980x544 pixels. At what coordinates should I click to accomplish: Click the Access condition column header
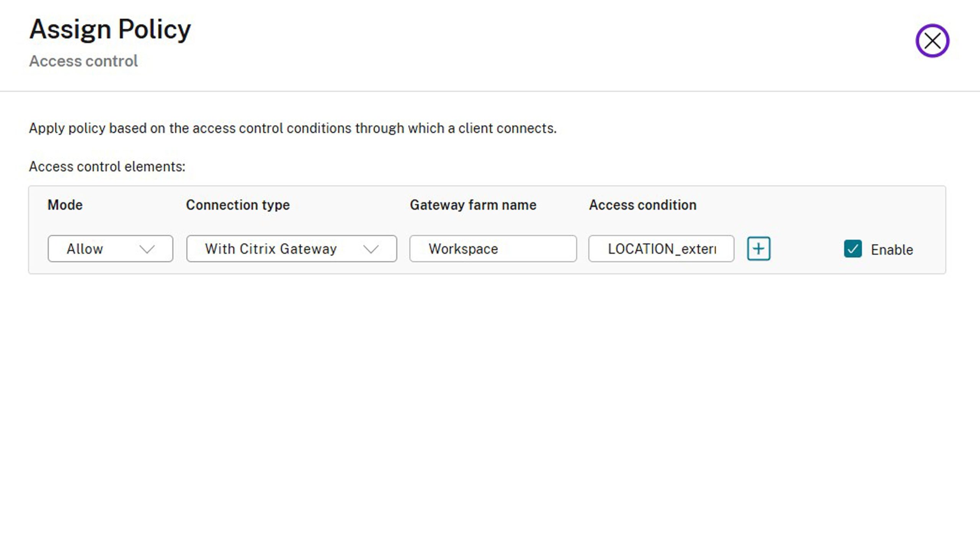[642, 205]
